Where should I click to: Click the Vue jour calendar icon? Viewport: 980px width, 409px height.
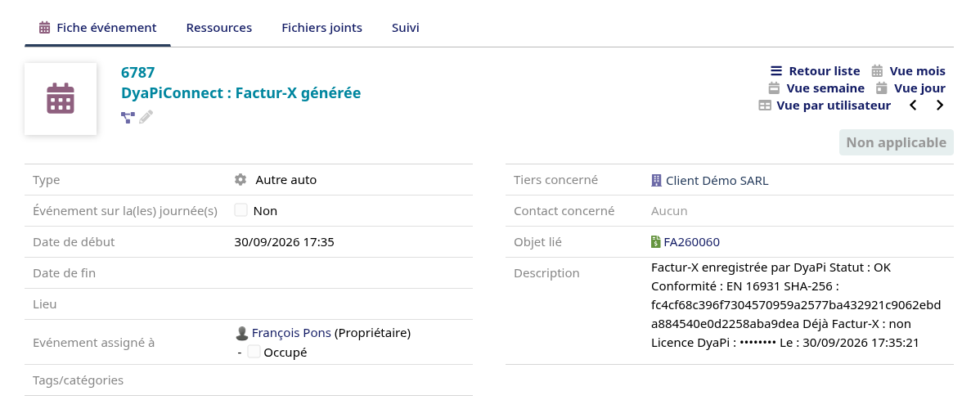(x=881, y=88)
